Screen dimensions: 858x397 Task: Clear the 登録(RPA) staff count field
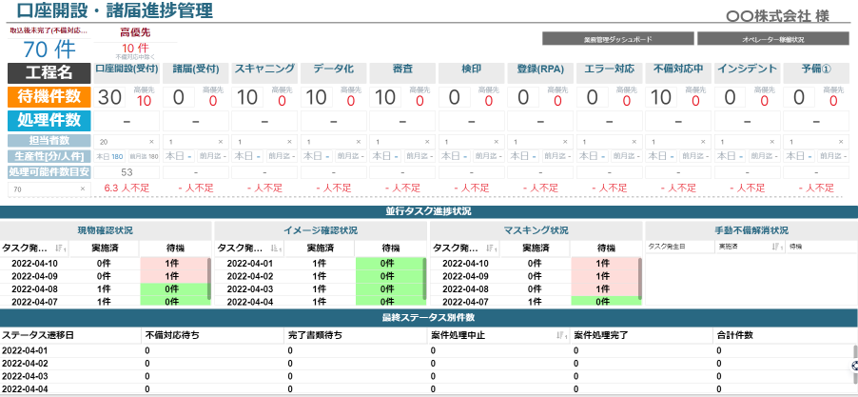(566, 142)
